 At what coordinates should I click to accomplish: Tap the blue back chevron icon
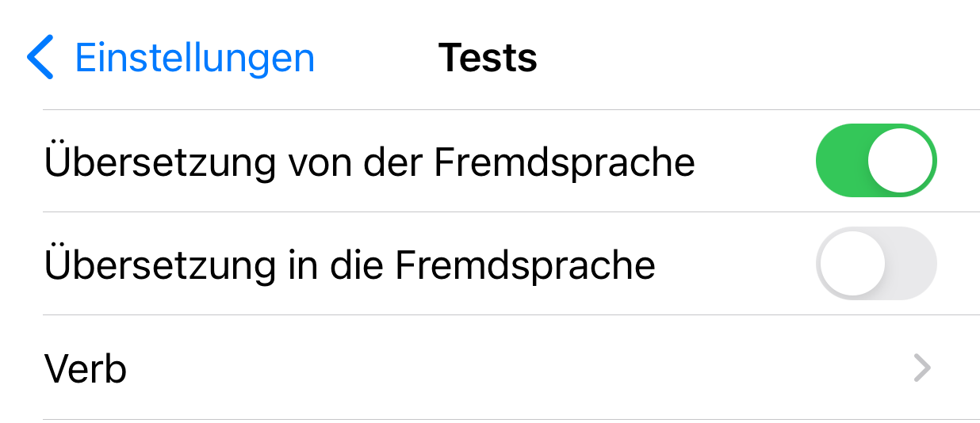pyautogui.click(x=40, y=58)
